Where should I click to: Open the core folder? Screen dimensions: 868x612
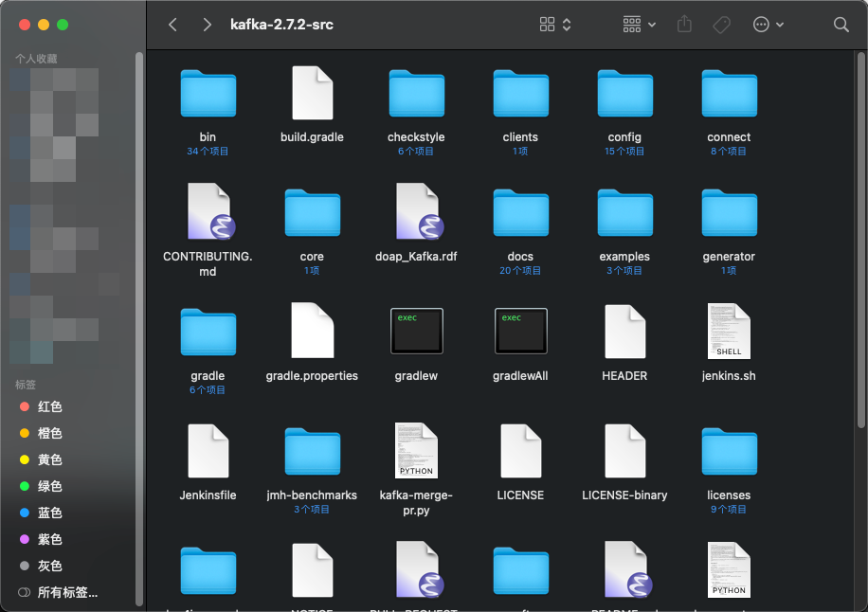(312, 213)
